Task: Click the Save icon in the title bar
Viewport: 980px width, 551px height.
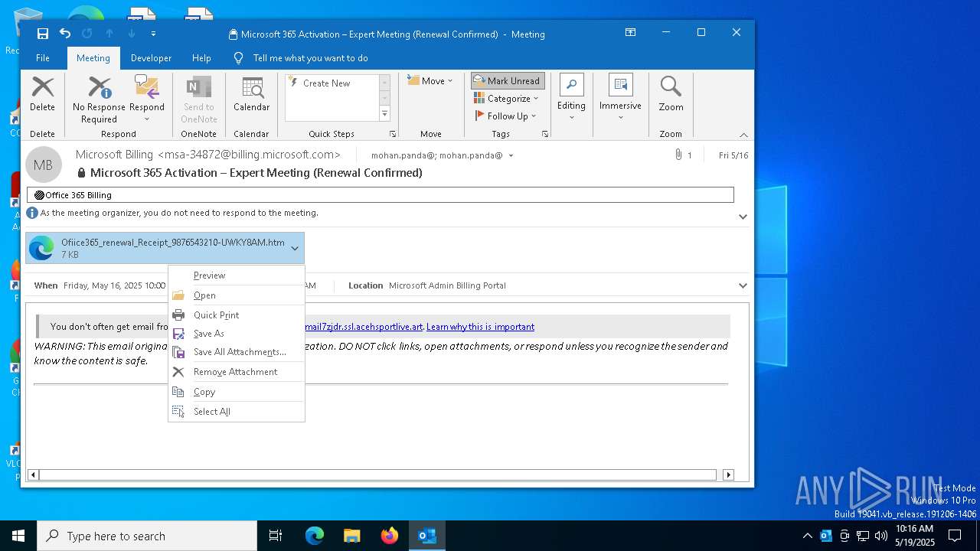Action: [43, 34]
